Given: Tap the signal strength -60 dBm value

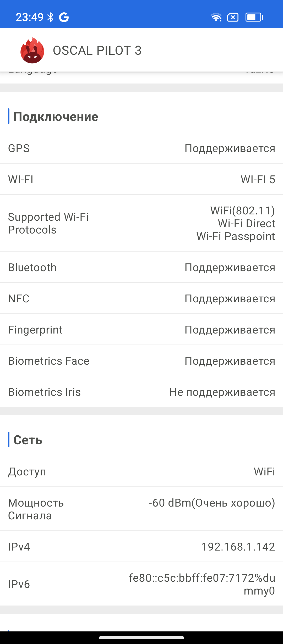Looking at the screenshot, I should 212,503.
